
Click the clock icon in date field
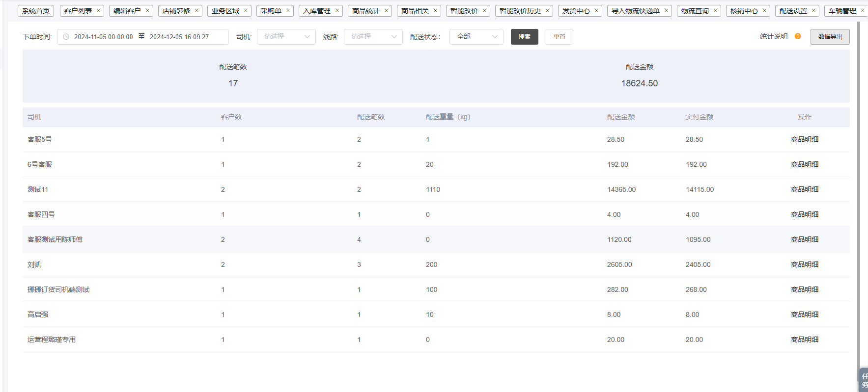point(66,37)
